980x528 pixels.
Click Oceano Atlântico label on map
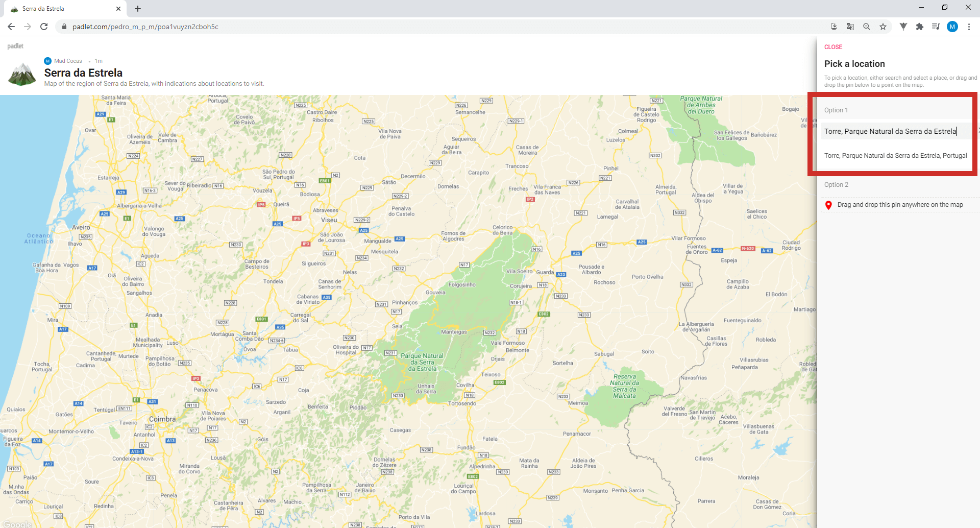[x=39, y=238]
